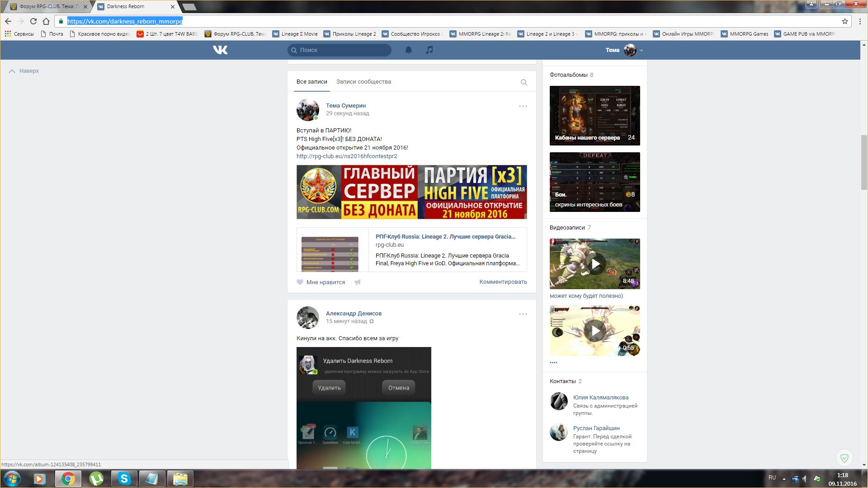This screenshot has height=488, width=868.
Task: Open the 'Бои.' album thumbnail
Action: (595, 182)
